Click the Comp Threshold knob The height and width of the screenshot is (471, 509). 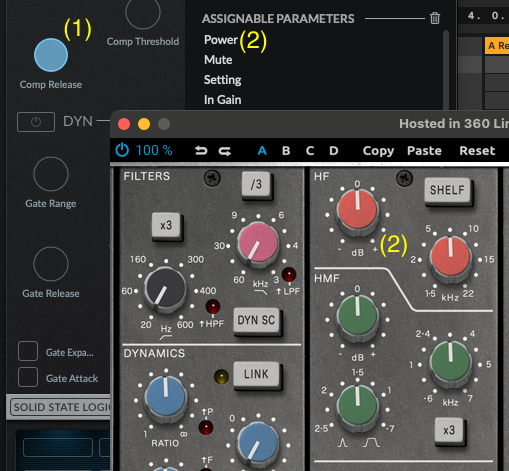coord(143,12)
